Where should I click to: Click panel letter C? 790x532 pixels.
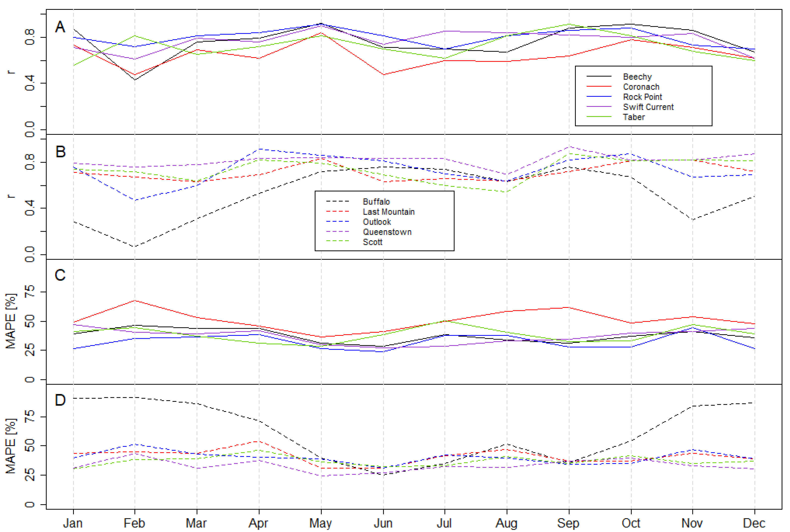tap(60, 275)
